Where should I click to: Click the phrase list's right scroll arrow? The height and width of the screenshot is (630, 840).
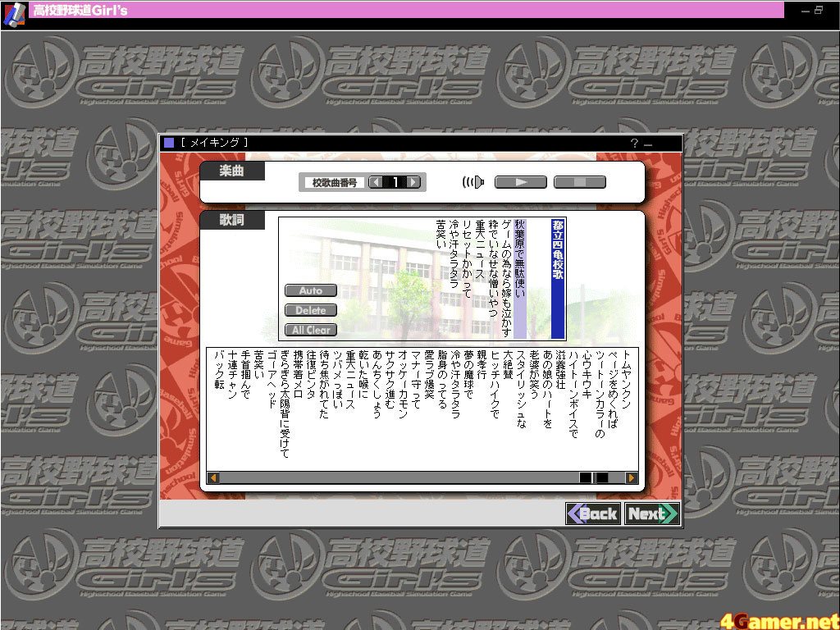click(631, 477)
